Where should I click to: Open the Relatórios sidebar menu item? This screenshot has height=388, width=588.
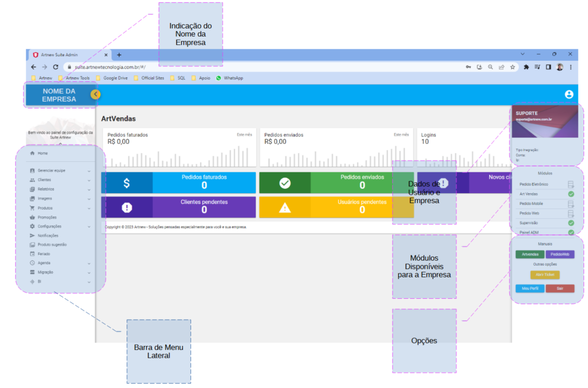tap(60, 189)
